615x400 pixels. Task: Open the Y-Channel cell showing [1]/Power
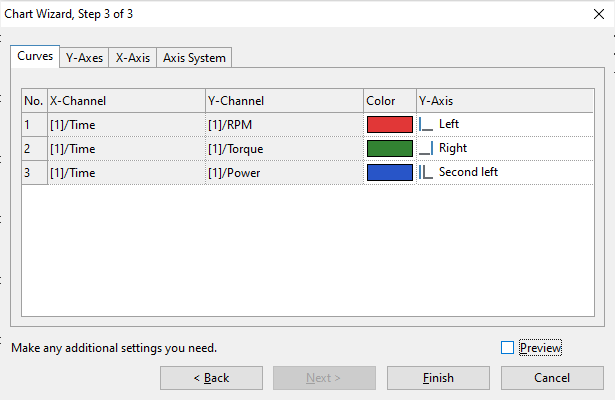283,172
